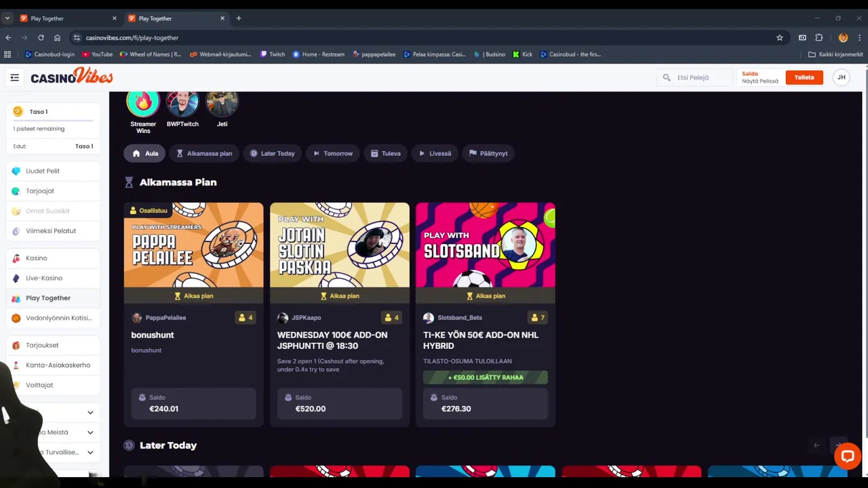
Task: Open the Chrome three-dot menu
Action: coord(859,38)
